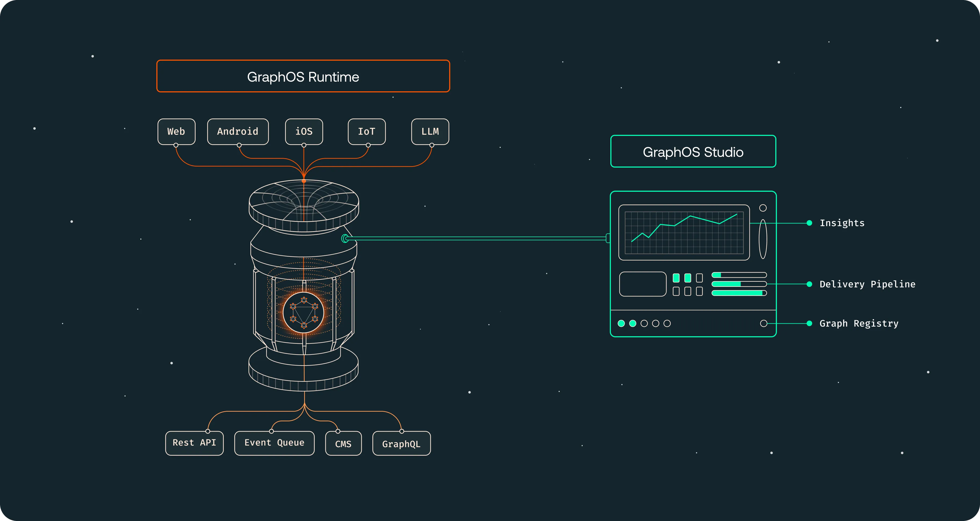This screenshot has width=980, height=521.
Task: Click the first empty square in bottom row
Action: pyautogui.click(x=676, y=291)
